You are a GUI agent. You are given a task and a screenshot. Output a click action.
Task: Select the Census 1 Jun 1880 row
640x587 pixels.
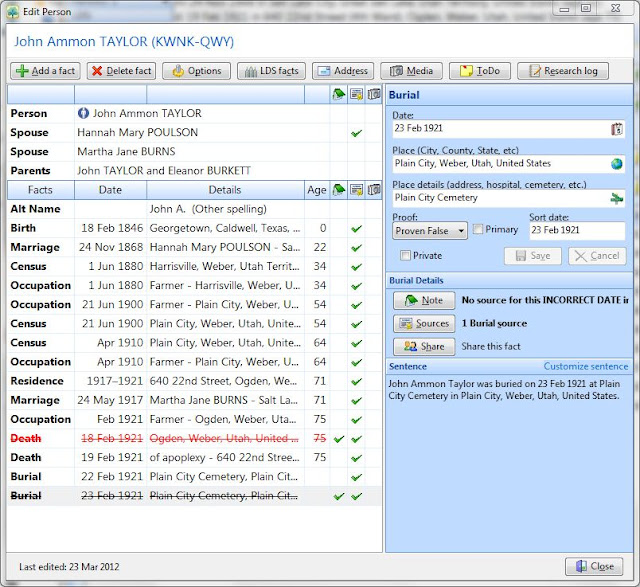194,267
